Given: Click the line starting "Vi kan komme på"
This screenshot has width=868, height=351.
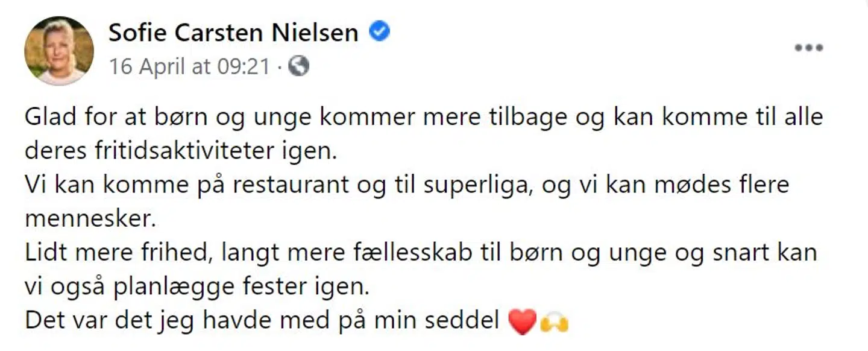Looking at the screenshot, I should pos(406,185).
